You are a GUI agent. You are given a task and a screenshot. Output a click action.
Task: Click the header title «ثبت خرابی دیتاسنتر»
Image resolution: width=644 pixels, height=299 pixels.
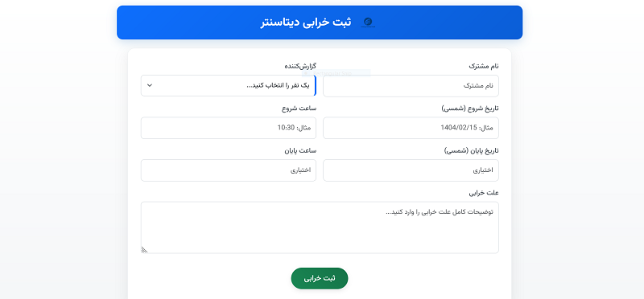coord(306,23)
